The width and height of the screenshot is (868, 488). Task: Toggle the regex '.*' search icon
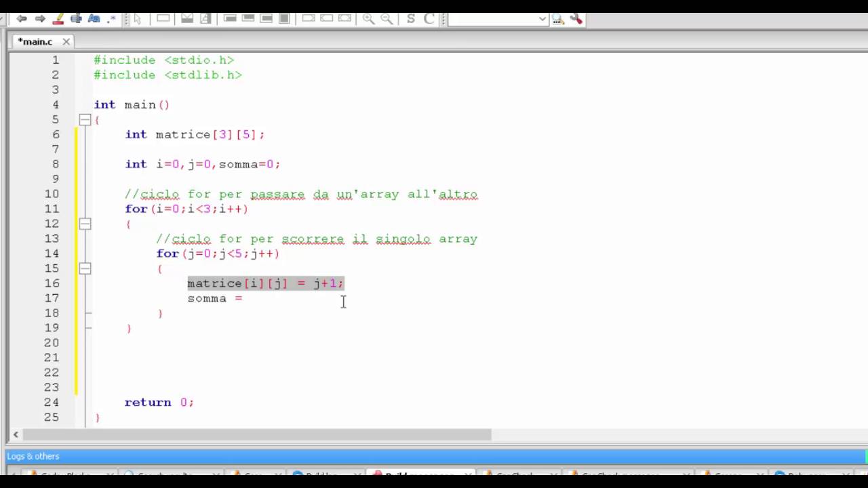tap(111, 19)
